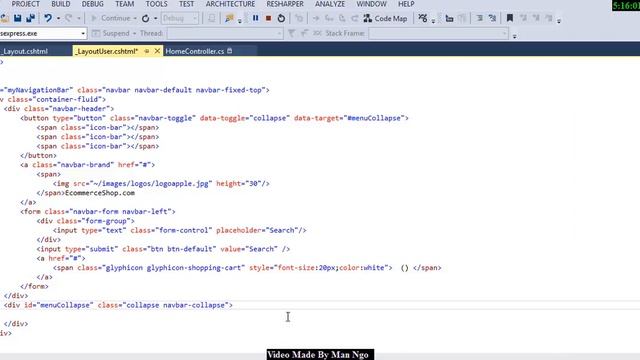Click the "form-group" div class text
Screen dimensions: 640x360
pyautogui.click(x=108, y=221)
